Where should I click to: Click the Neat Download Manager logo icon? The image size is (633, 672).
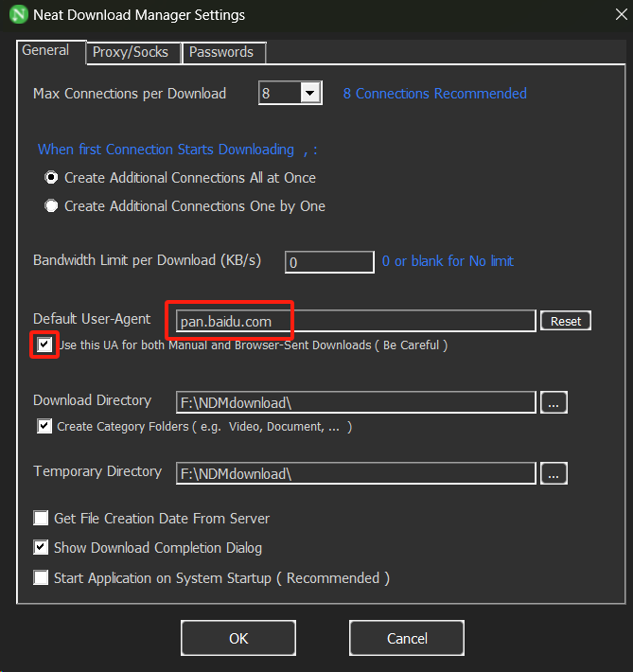point(18,15)
